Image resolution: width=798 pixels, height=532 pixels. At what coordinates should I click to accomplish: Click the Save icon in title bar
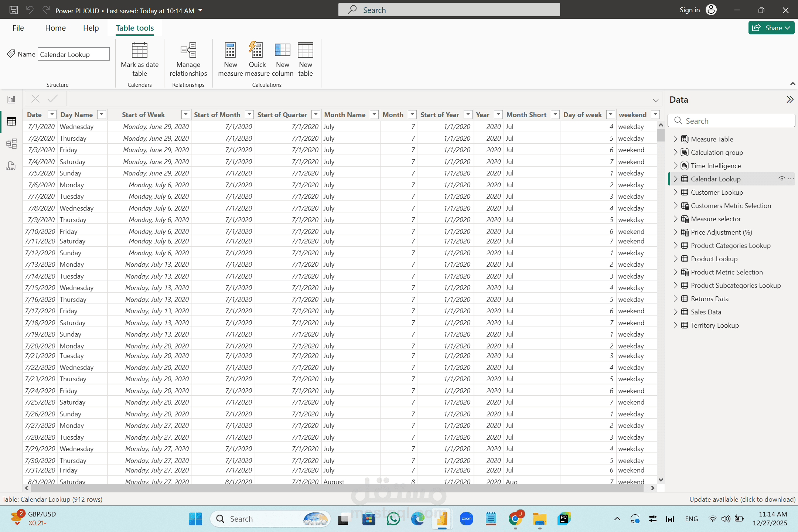tap(14, 10)
